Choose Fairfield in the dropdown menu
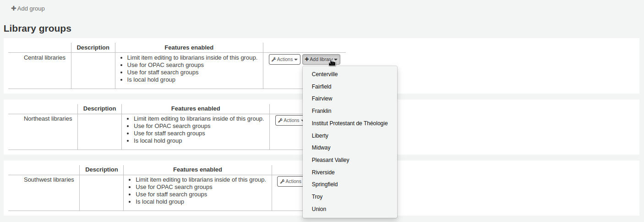The width and height of the screenshot is (644, 222). click(x=322, y=87)
